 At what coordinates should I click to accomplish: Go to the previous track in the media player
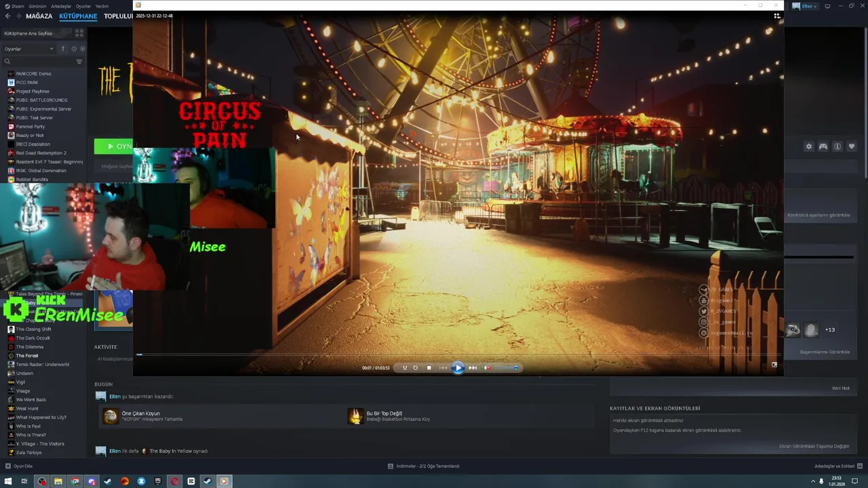click(443, 367)
